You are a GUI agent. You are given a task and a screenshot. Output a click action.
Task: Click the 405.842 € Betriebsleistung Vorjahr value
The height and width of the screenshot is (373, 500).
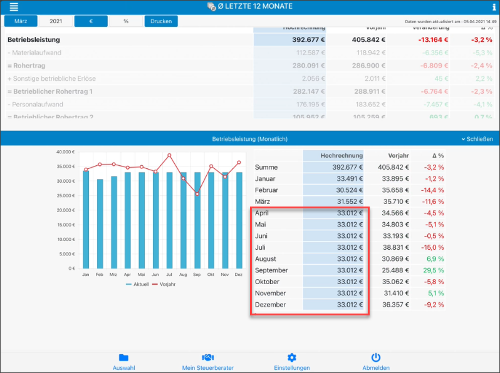[x=368, y=40]
